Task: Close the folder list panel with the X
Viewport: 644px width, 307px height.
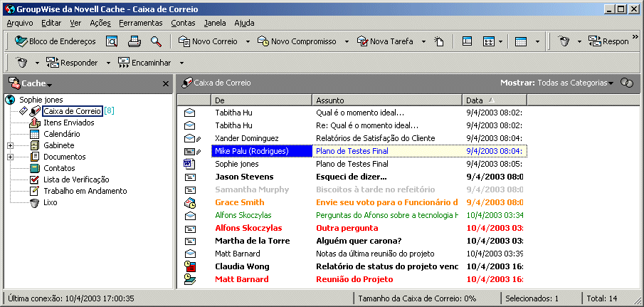Action: pyautogui.click(x=166, y=84)
